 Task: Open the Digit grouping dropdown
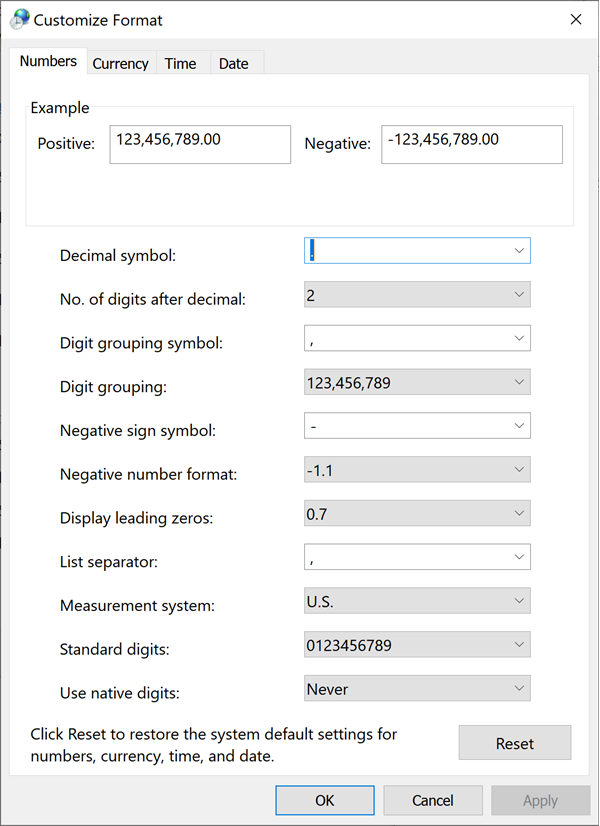tap(518, 382)
